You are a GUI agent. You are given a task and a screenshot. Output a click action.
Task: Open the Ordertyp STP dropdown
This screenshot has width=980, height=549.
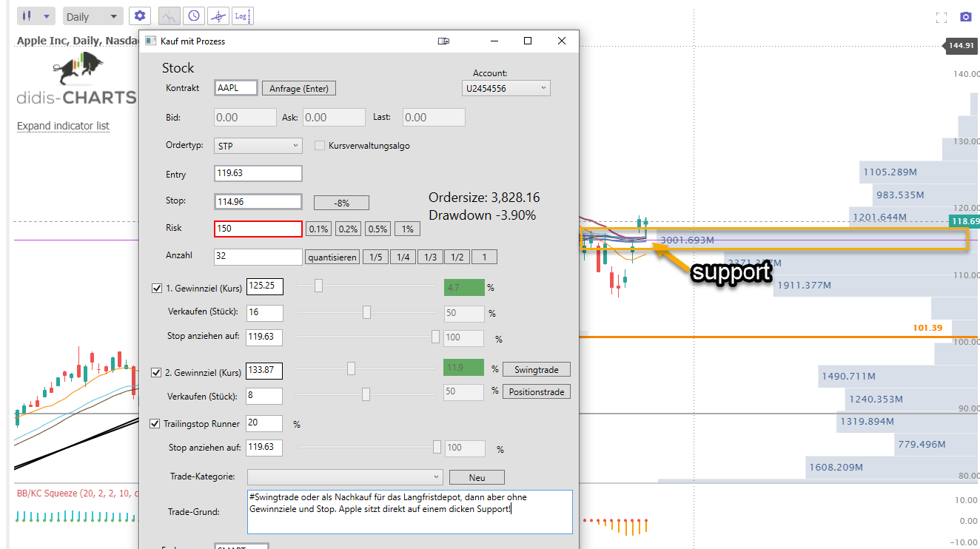click(x=258, y=146)
